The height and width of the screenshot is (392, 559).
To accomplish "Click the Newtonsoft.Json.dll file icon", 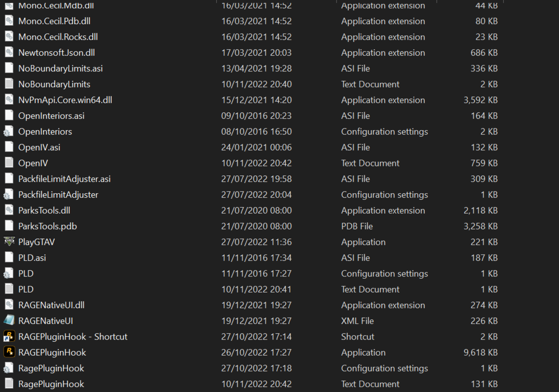I will pos(9,52).
